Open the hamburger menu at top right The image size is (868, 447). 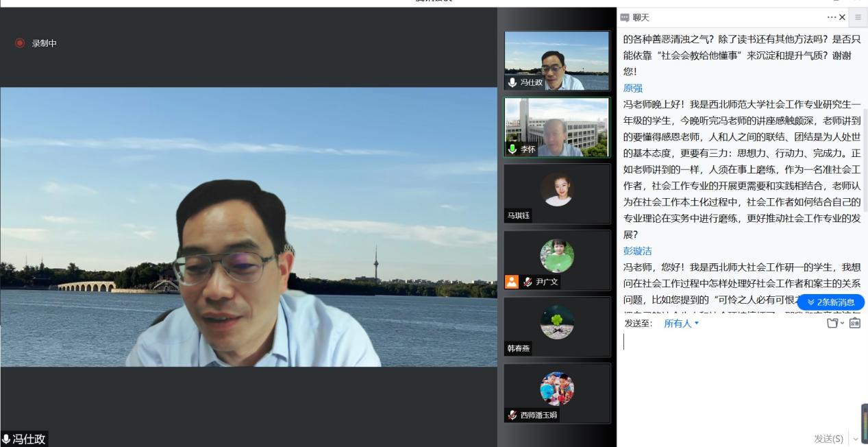tap(858, 17)
